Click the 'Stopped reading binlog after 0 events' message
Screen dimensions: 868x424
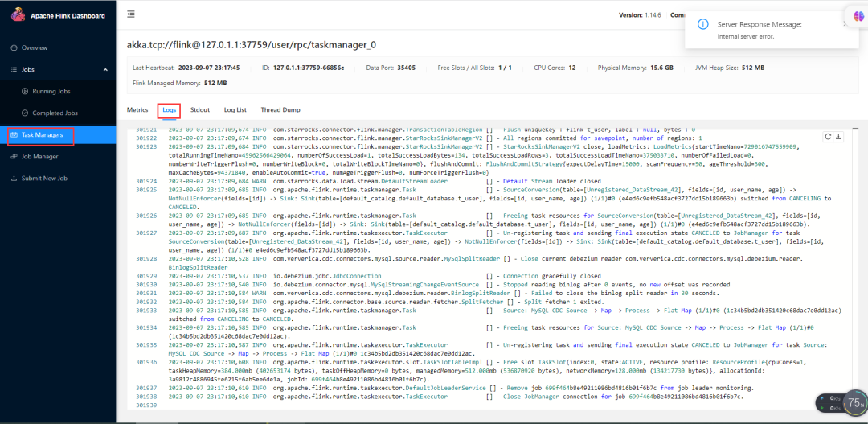[x=616, y=284]
